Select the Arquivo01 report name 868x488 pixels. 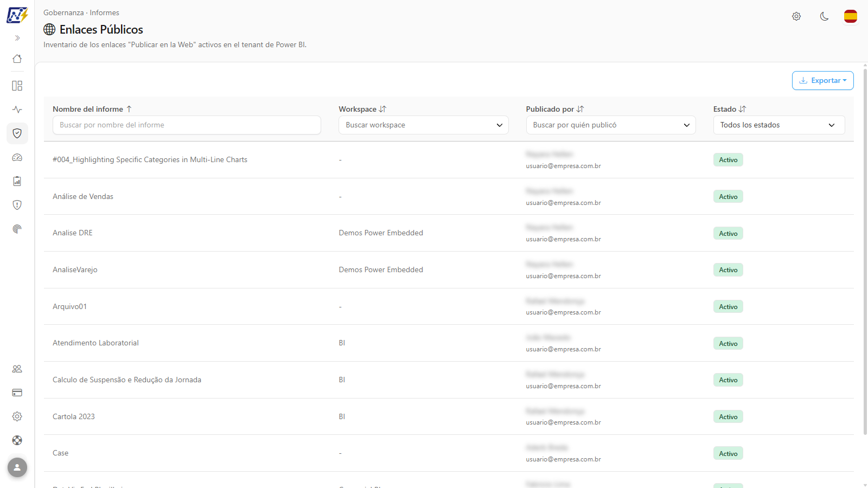click(69, 306)
